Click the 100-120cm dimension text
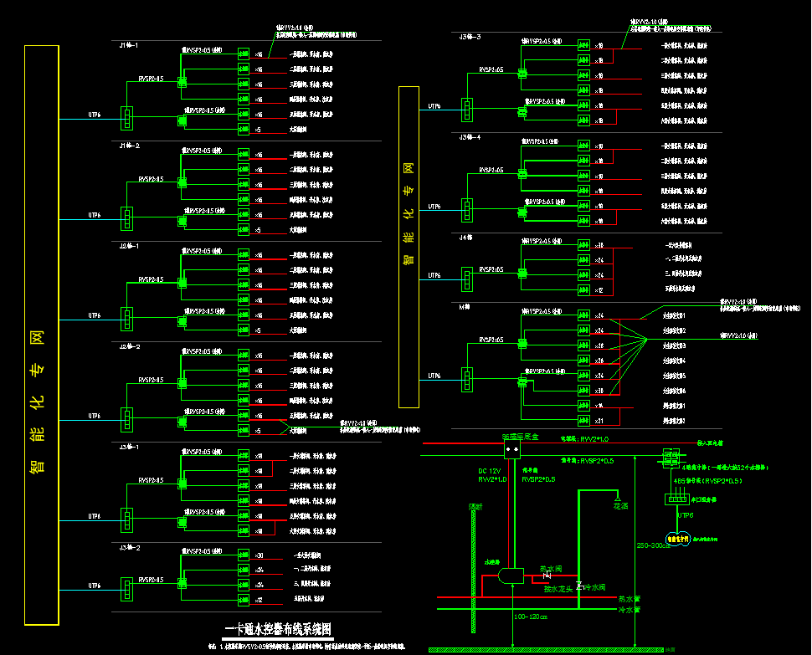The image size is (812, 655). tap(531, 617)
